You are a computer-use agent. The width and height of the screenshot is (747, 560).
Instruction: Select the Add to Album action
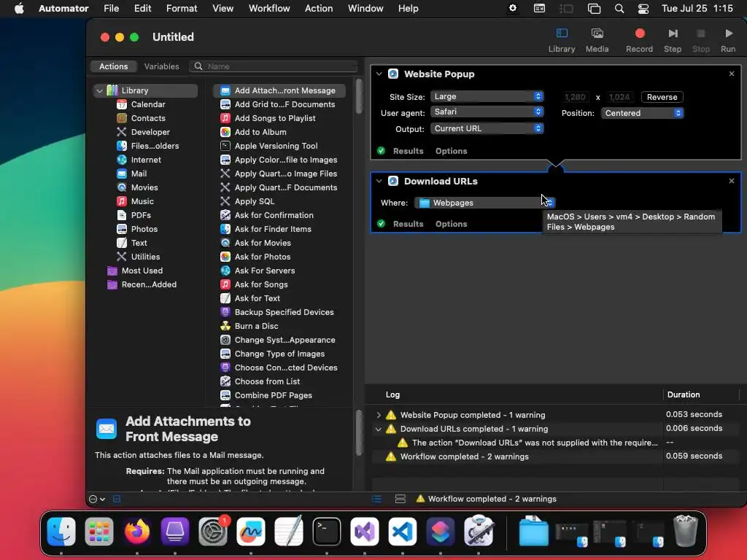[260, 132]
